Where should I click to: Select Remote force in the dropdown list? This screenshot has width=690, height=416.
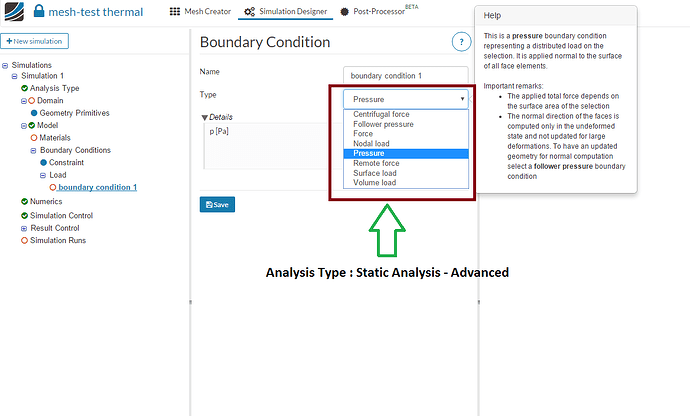point(375,163)
